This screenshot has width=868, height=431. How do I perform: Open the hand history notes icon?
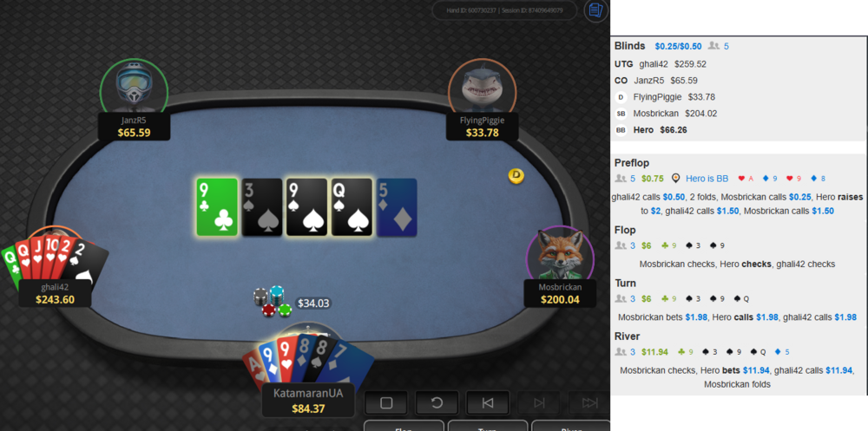pyautogui.click(x=595, y=10)
